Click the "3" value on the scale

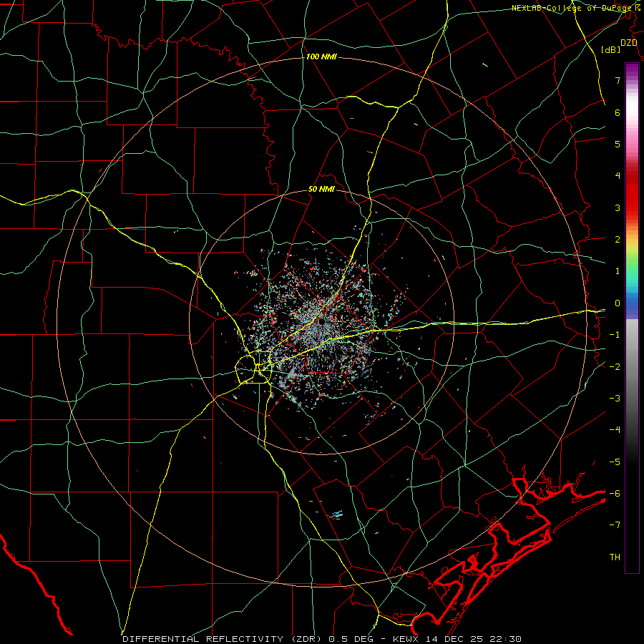618,208
